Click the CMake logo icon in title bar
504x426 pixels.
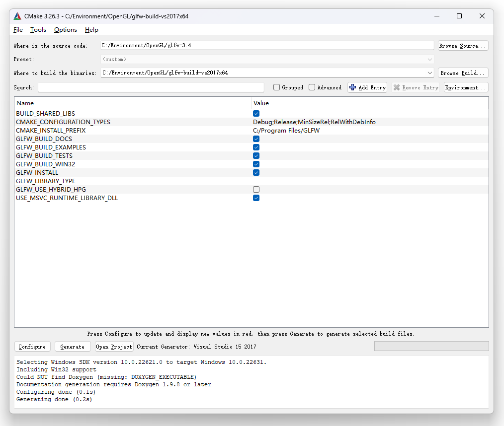(17, 16)
